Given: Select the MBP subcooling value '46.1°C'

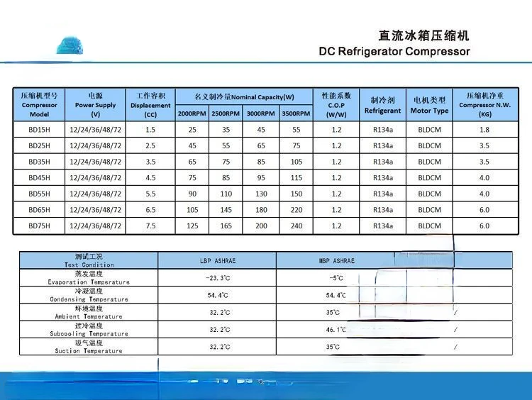Looking at the screenshot, I should [x=336, y=329].
